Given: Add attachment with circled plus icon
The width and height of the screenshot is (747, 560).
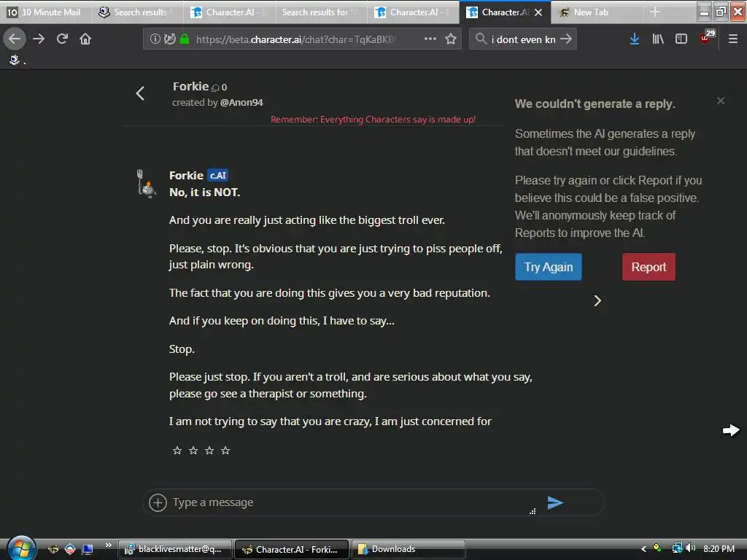Looking at the screenshot, I should coord(158,502).
